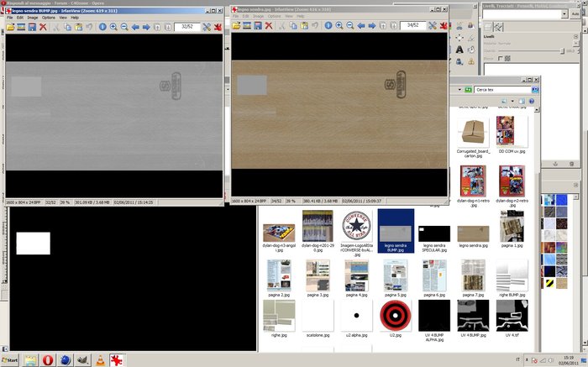
Task: Click Open file icon in legno sendra.jpg window
Action: tap(236, 25)
